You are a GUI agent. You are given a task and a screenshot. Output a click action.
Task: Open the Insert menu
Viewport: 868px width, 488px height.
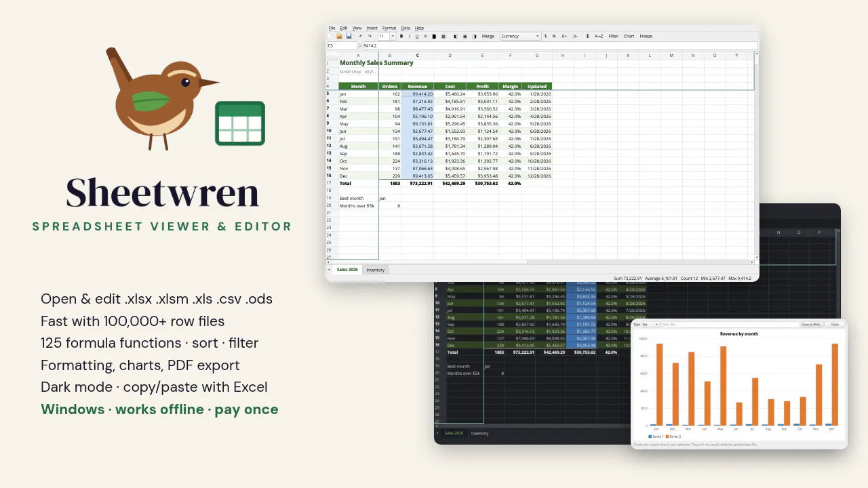click(372, 28)
